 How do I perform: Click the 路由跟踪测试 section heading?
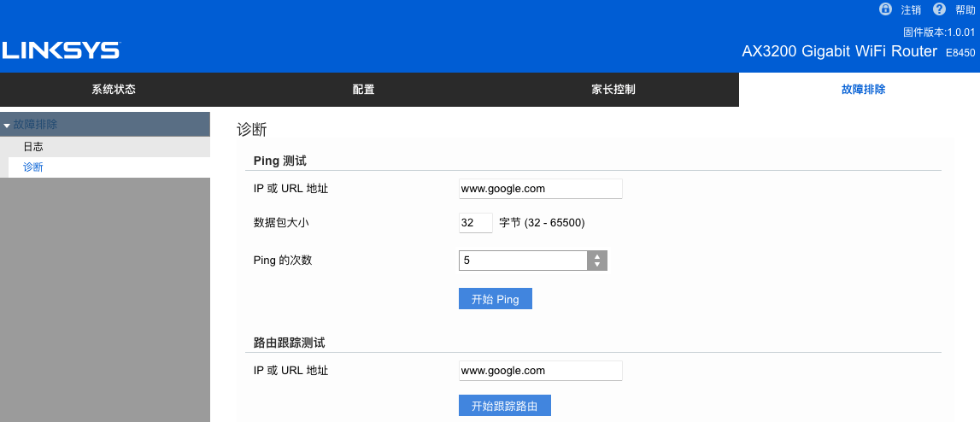pos(290,343)
